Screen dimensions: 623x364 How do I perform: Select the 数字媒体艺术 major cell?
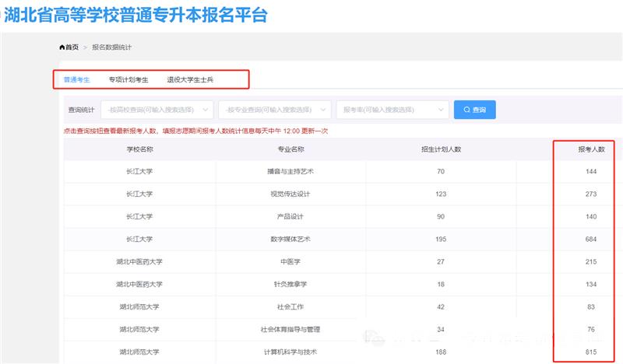290,240
